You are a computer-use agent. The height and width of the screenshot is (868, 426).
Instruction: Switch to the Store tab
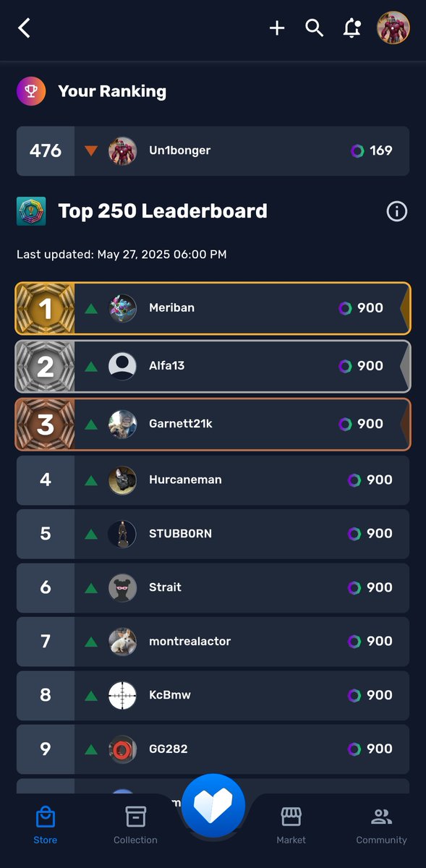[45, 825]
